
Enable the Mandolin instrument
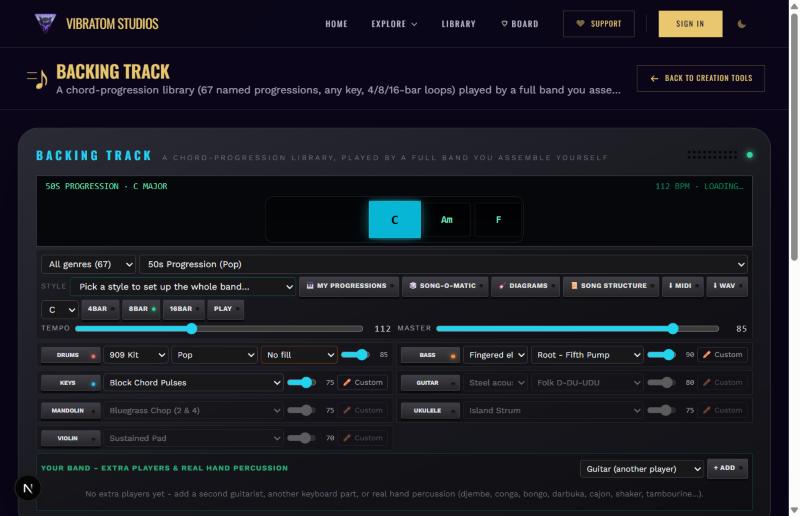pos(71,410)
